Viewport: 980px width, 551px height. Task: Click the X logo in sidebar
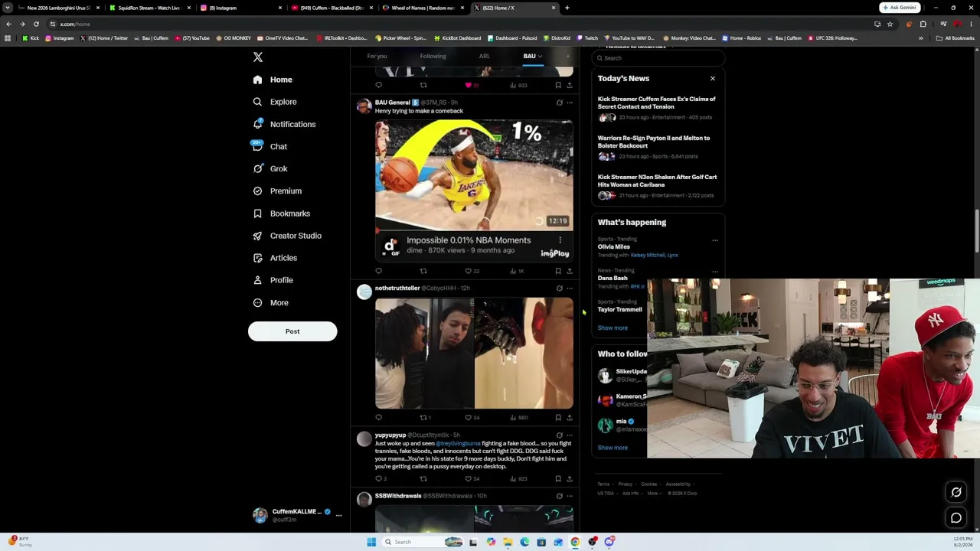pyautogui.click(x=258, y=57)
